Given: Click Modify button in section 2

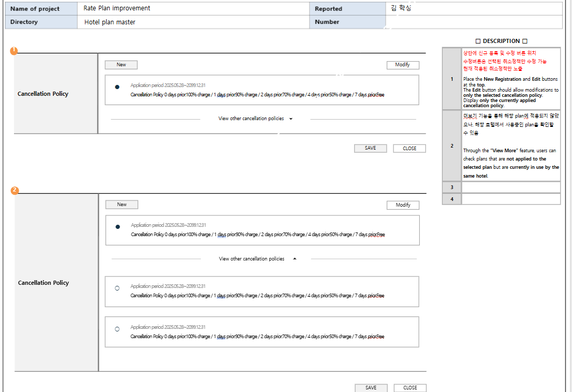Looking at the screenshot, I should 403,205.
